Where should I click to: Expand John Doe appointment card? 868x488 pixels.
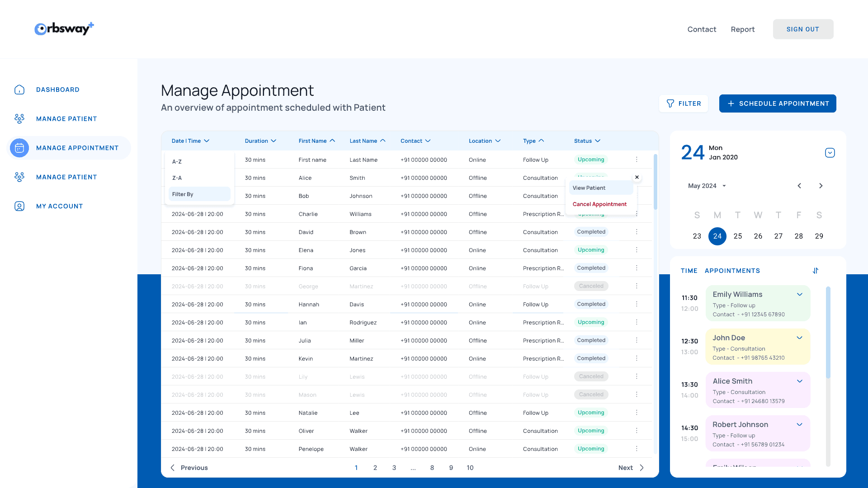coord(800,338)
